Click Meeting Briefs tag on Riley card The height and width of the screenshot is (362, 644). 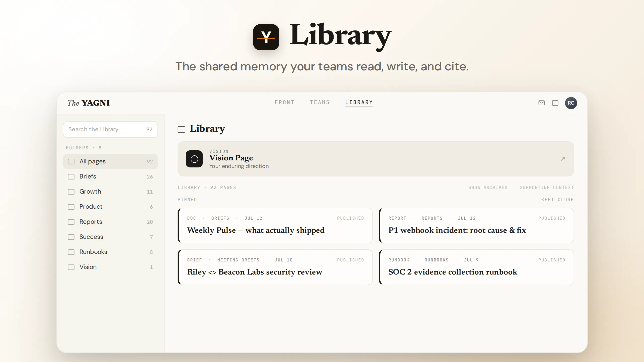tap(238, 260)
